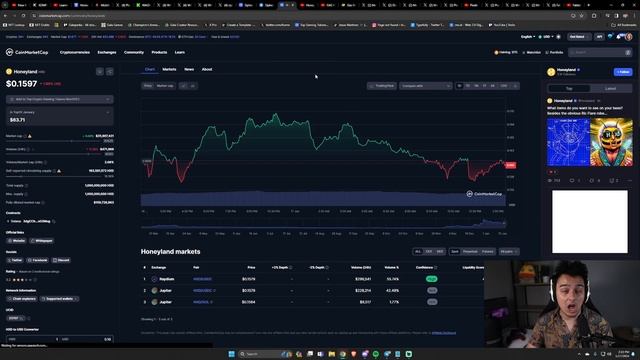Click the Follow button for Honeyland
The width and height of the screenshot is (640, 360).
tap(623, 72)
